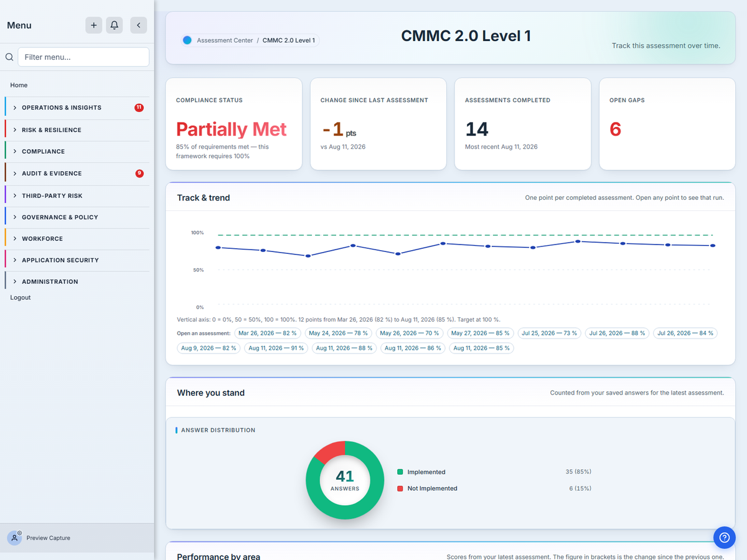Open the Aug 9, 2026 — 82 % assessment

(x=209, y=348)
